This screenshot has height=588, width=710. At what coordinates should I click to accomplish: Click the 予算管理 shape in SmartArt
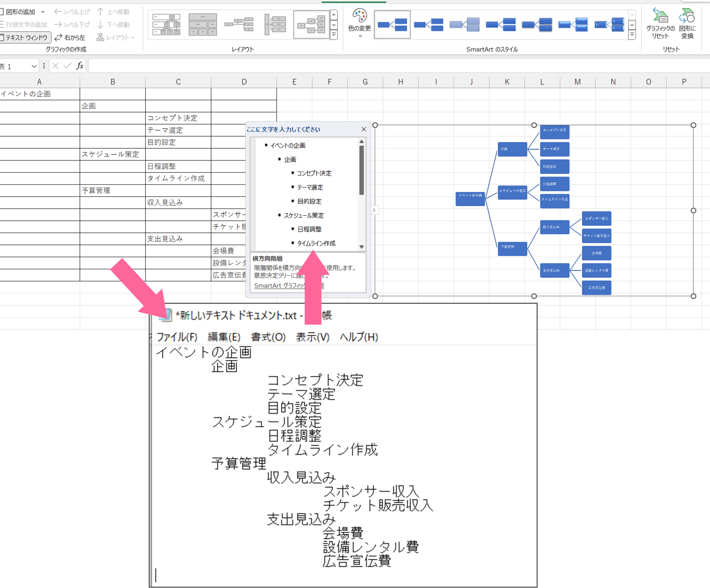point(512,248)
